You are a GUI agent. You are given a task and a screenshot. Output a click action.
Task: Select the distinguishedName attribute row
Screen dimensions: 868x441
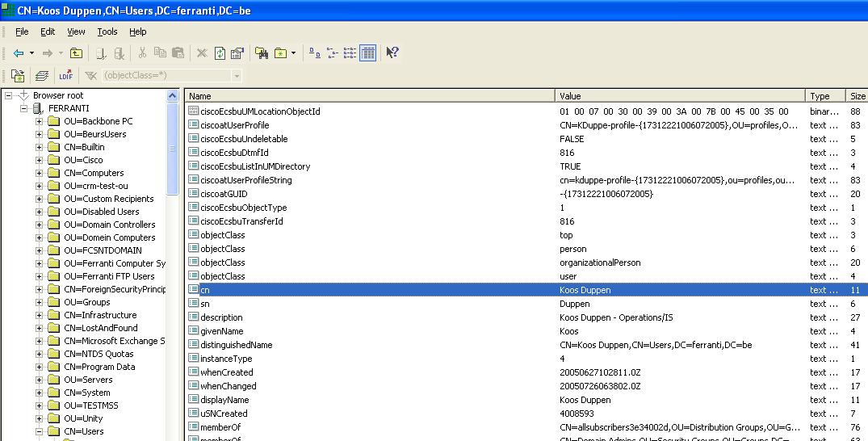526,345
